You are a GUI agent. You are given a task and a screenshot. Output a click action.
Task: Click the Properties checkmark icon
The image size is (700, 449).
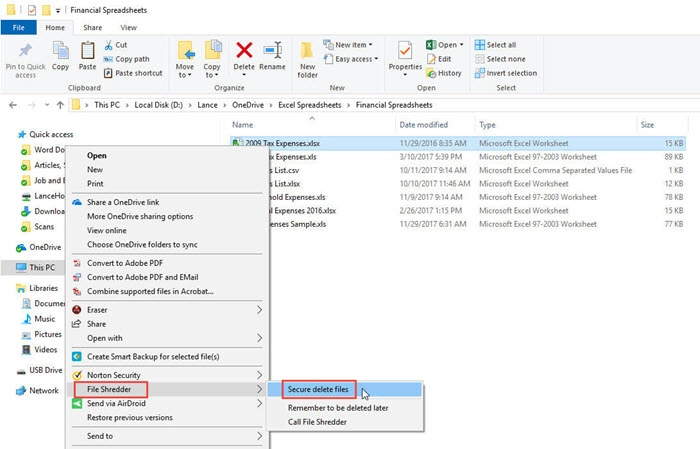(x=405, y=50)
